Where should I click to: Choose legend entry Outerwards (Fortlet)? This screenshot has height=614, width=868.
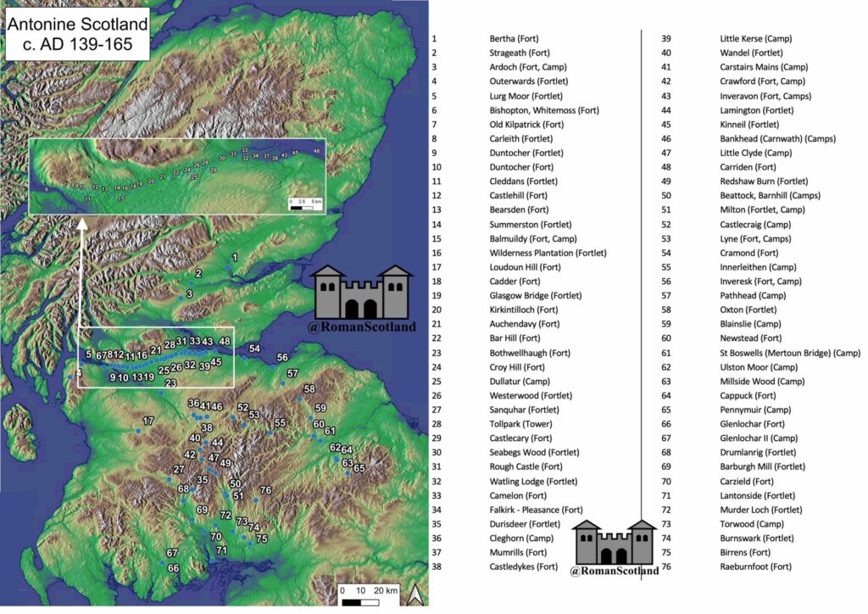tap(529, 81)
